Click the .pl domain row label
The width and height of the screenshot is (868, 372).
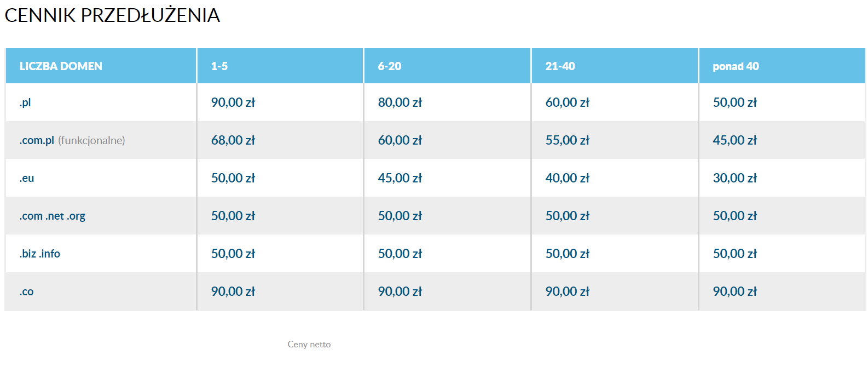click(x=26, y=102)
